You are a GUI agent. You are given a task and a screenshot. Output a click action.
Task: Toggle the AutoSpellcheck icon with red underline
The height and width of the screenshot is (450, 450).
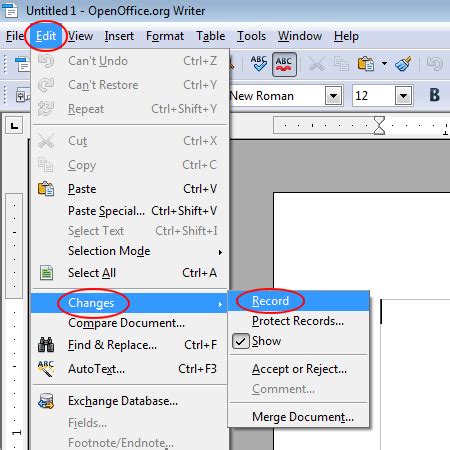[284, 64]
